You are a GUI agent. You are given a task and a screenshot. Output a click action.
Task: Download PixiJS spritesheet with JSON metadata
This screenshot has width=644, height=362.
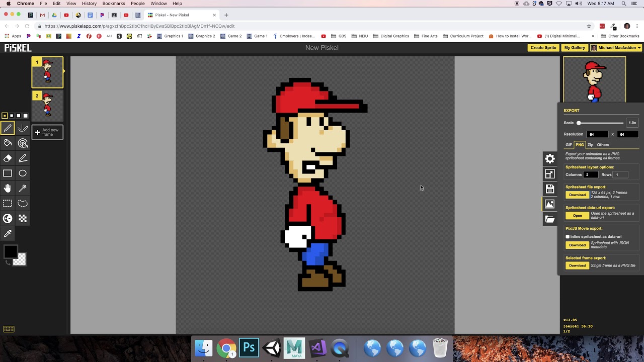577,245
